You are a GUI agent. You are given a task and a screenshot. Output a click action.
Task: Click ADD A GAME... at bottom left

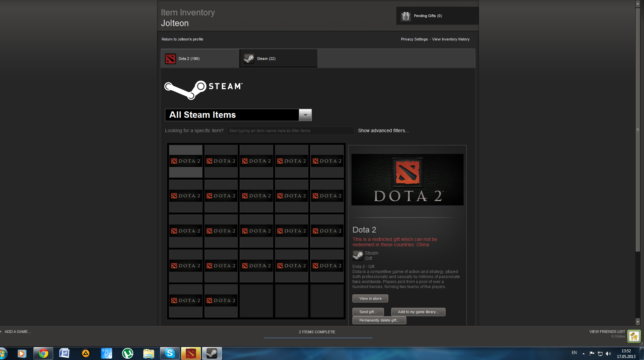point(17,332)
